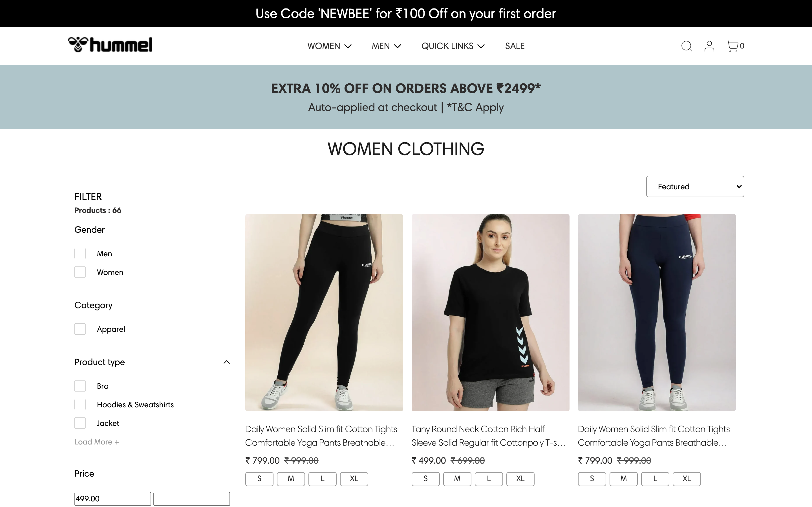Enable the Apparel category filter

point(80,329)
